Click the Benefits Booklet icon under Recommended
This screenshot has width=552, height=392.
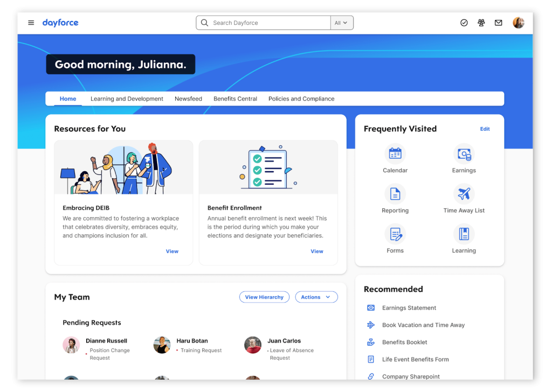point(370,342)
